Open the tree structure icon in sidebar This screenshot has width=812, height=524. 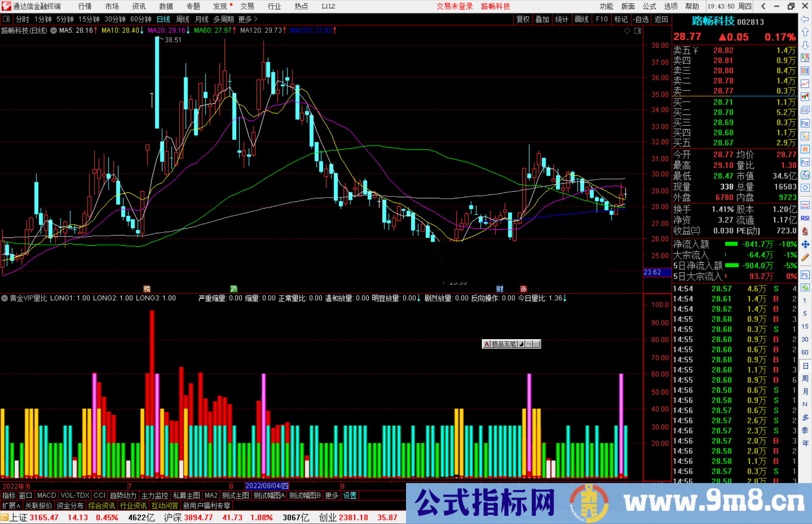805,136
